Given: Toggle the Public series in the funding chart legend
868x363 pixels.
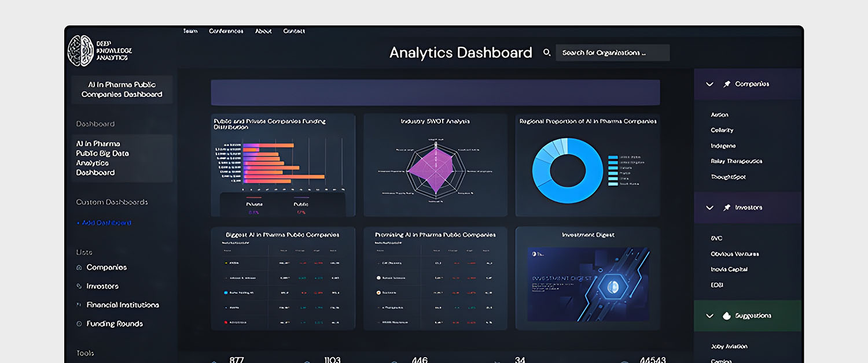Looking at the screenshot, I should coord(301,204).
